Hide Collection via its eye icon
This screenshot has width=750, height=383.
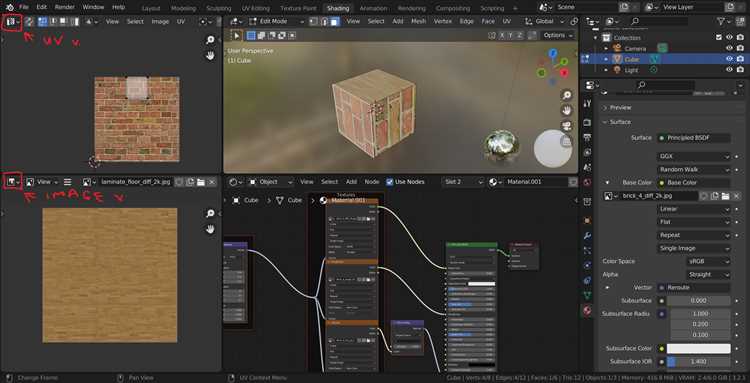(x=729, y=37)
